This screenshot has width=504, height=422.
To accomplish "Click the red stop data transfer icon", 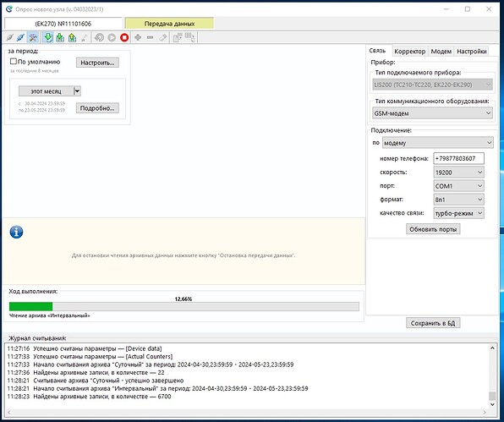I will tap(124, 37).
